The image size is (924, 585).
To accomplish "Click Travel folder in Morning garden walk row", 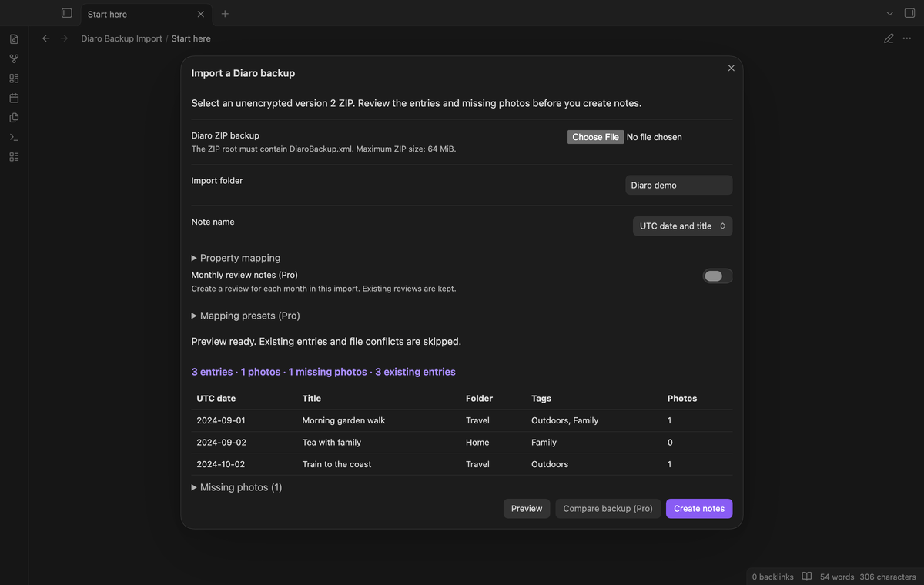I will (477, 421).
